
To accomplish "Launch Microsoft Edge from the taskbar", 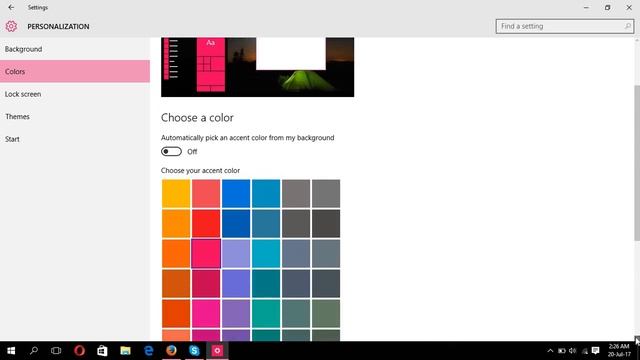I will pyautogui.click(x=149, y=351).
